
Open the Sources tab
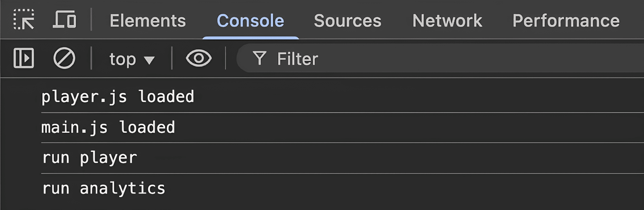[348, 21]
